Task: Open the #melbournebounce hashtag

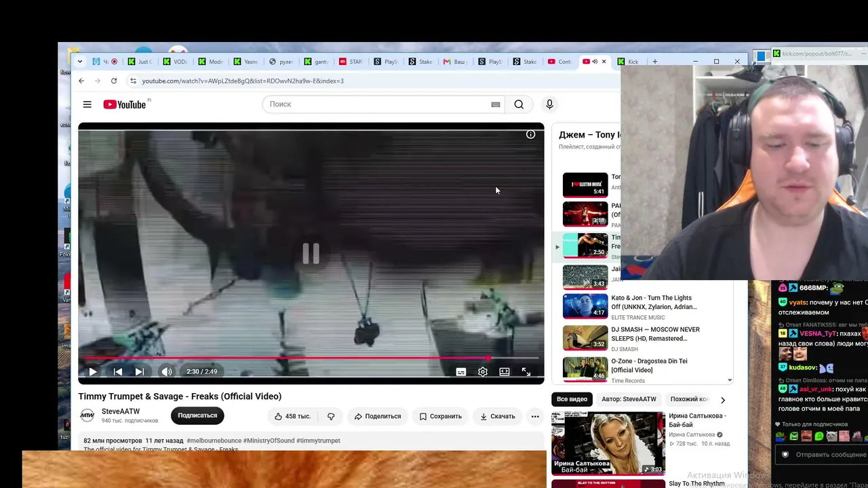Action: 214,441
